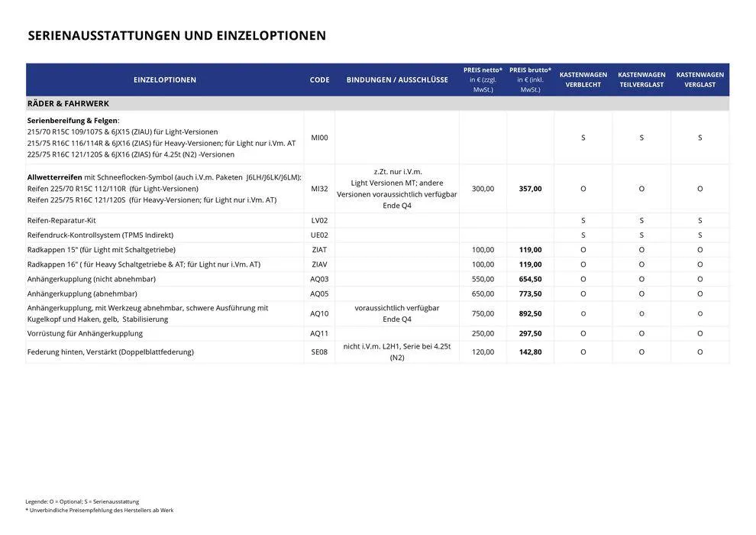This screenshot has height=535, width=756.
Task: Select the SE08 code cell
Action: coord(319,352)
